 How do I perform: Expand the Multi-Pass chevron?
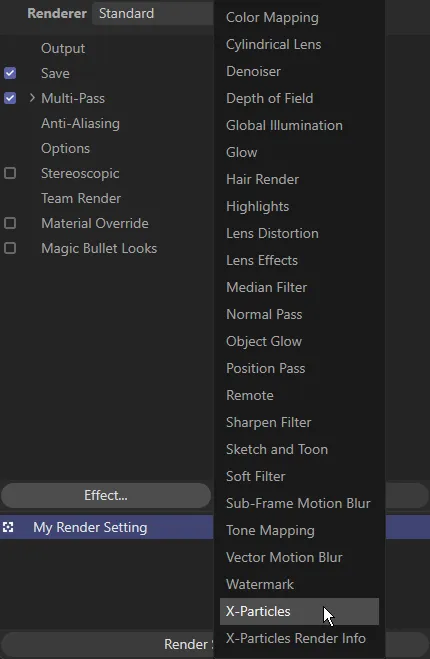click(x=32, y=98)
